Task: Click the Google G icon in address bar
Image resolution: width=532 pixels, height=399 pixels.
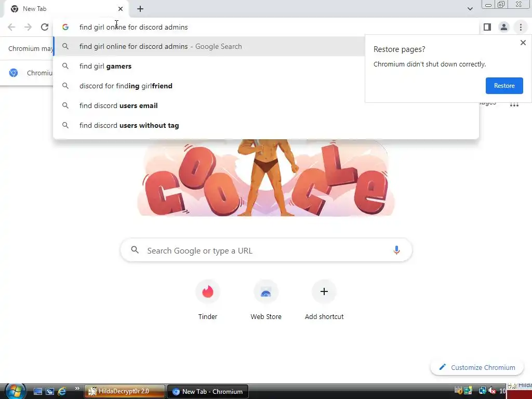Action: click(x=65, y=27)
